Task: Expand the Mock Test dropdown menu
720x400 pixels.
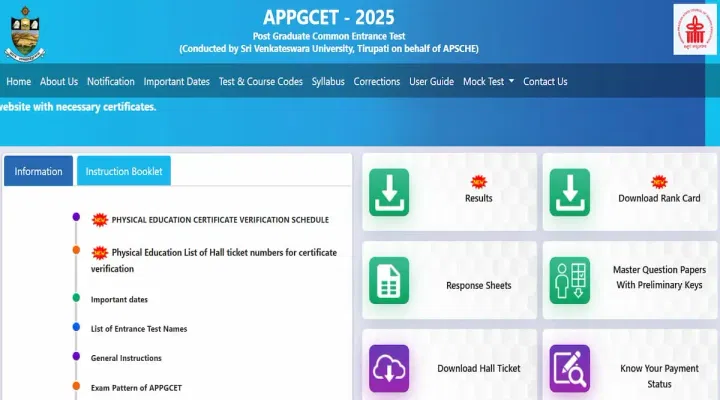Action: click(x=488, y=82)
